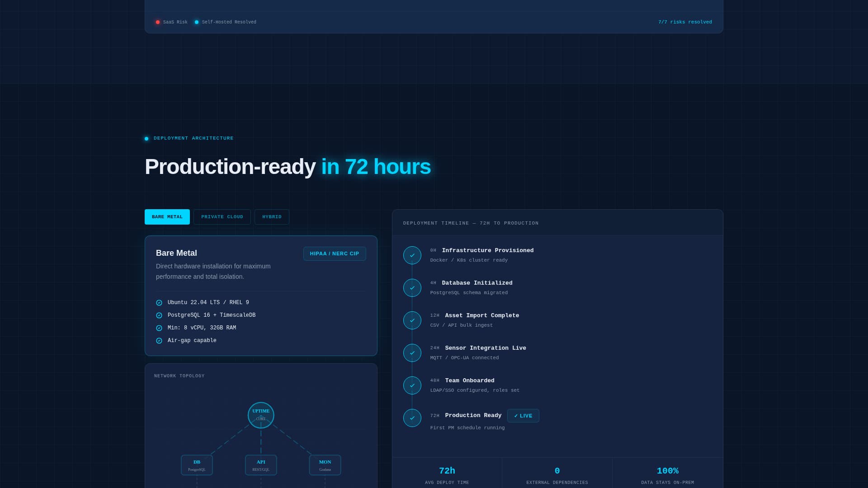
Task: Click the 'Sensor Integration Live' step title
Action: [486, 348]
